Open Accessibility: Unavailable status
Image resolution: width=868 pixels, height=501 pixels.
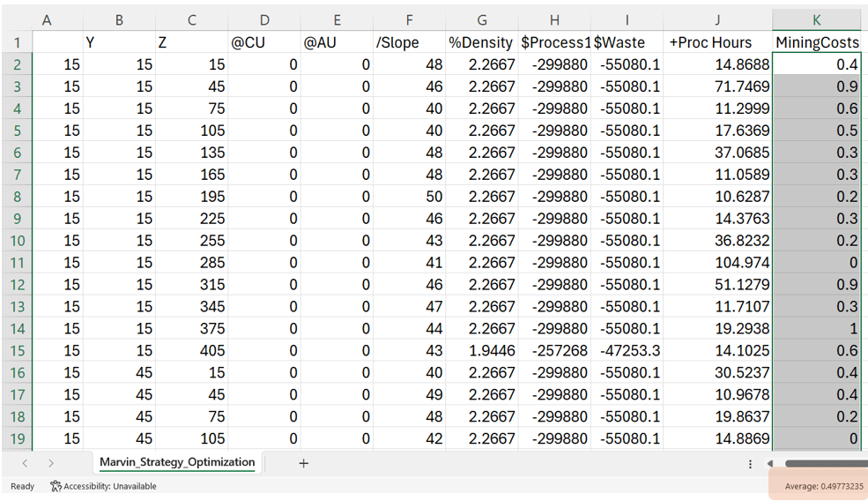pyautogui.click(x=103, y=486)
